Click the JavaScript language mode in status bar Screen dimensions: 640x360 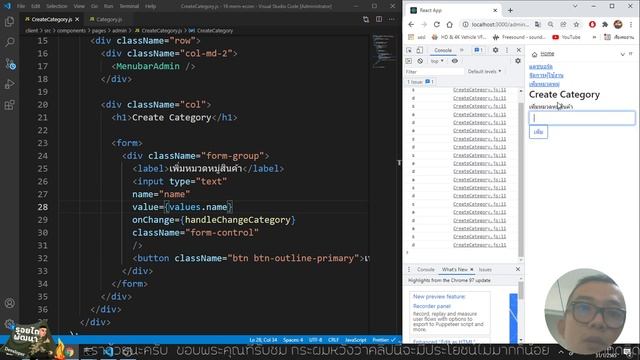click(356, 340)
